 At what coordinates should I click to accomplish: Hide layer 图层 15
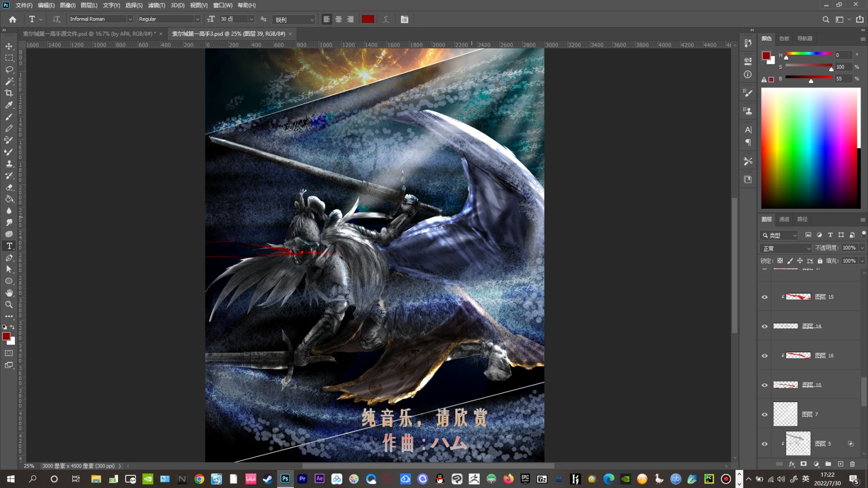click(765, 297)
